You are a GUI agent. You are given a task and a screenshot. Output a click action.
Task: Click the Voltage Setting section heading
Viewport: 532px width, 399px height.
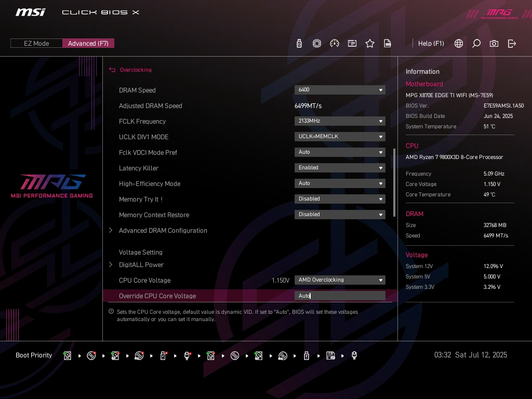[x=140, y=252]
